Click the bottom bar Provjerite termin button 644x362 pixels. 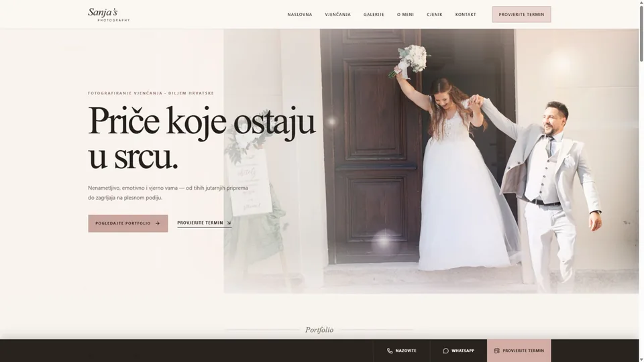519,351
